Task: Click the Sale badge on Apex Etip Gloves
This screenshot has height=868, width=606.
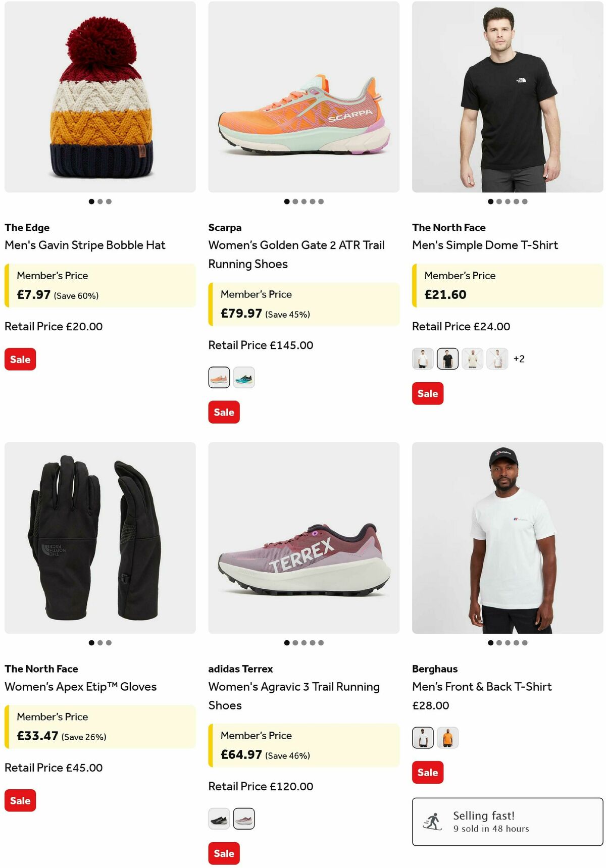Action: click(x=20, y=800)
